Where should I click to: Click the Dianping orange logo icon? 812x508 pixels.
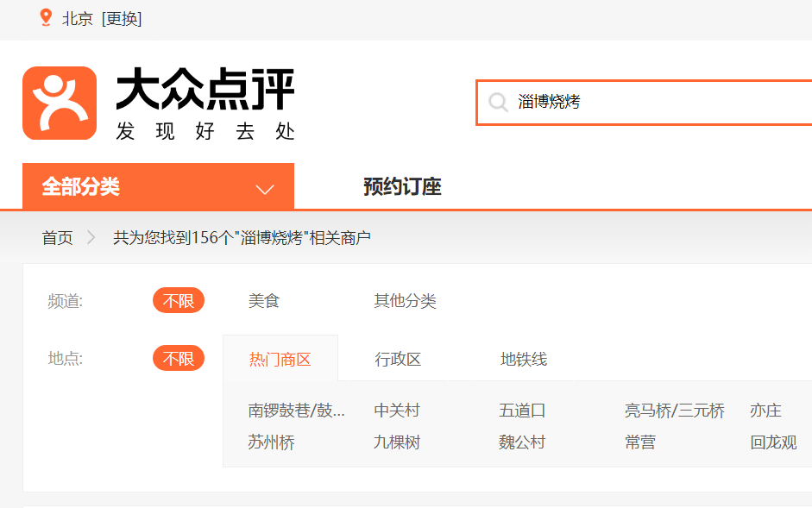[60, 103]
